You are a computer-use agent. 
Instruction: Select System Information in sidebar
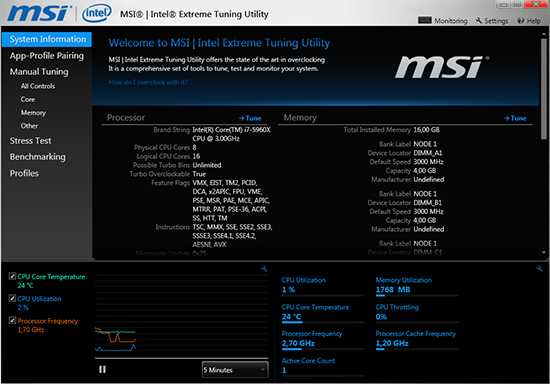tap(47, 39)
